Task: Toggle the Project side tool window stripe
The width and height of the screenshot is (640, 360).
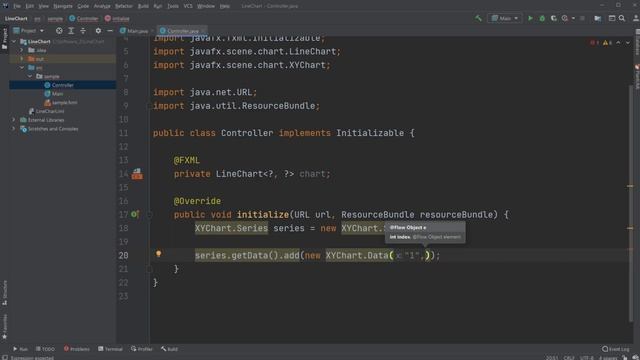Action: (x=4, y=39)
